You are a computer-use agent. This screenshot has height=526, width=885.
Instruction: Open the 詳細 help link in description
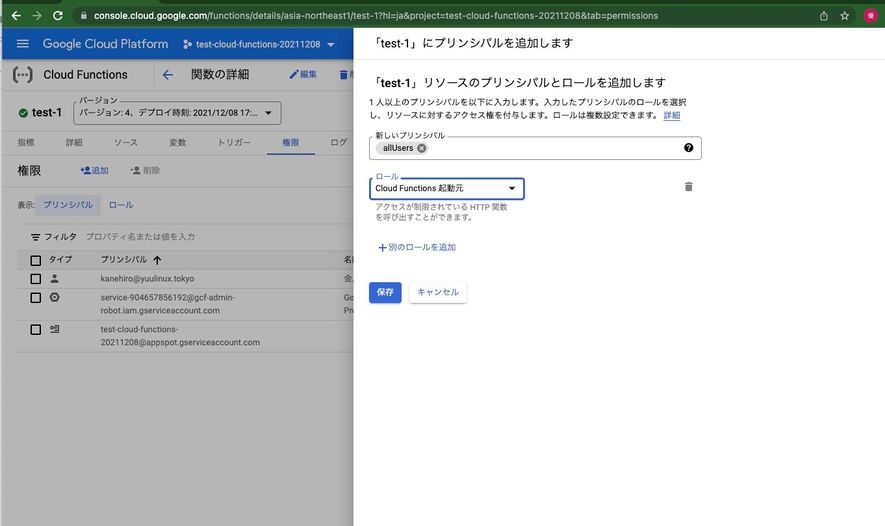coord(672,115)
